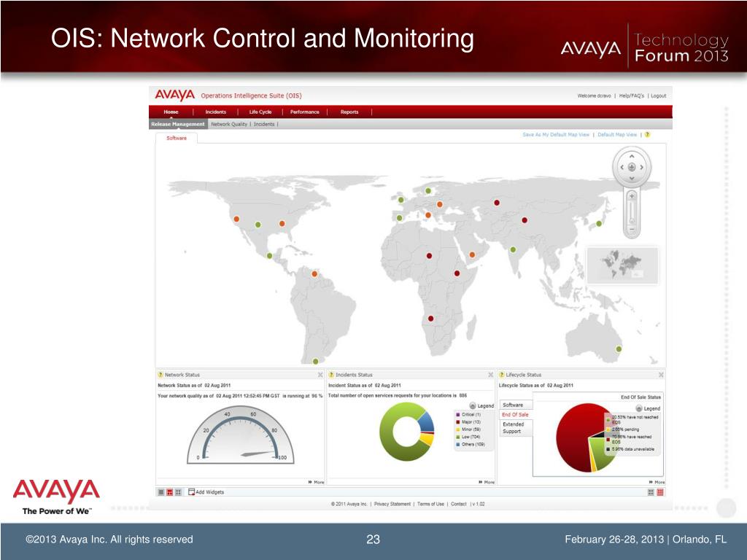Open the Help/FAQ's link

click(631, 96)
